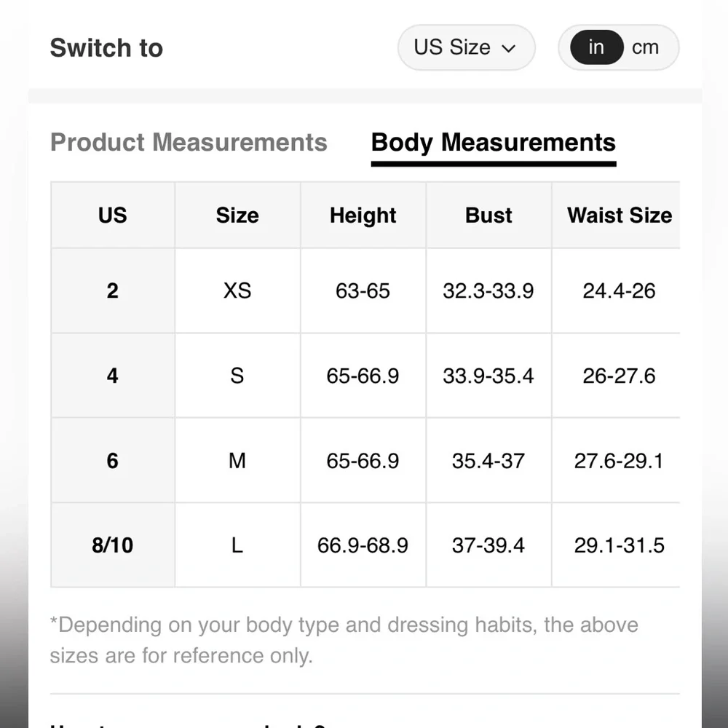Select the in unit option
Screen dimensions: 728x728
coord(596,48)
